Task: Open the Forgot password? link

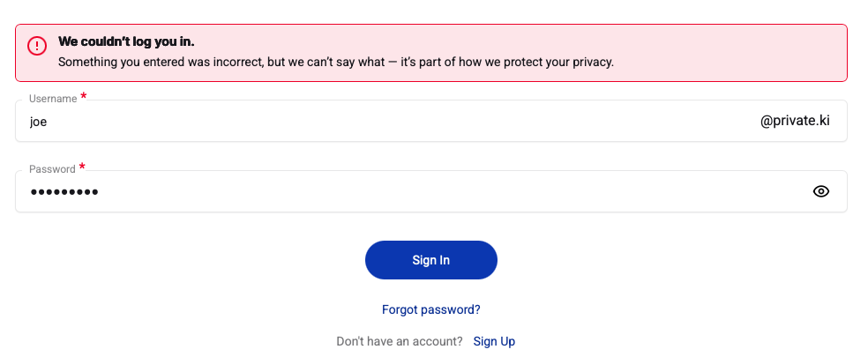Action: [x=431, y=309]
